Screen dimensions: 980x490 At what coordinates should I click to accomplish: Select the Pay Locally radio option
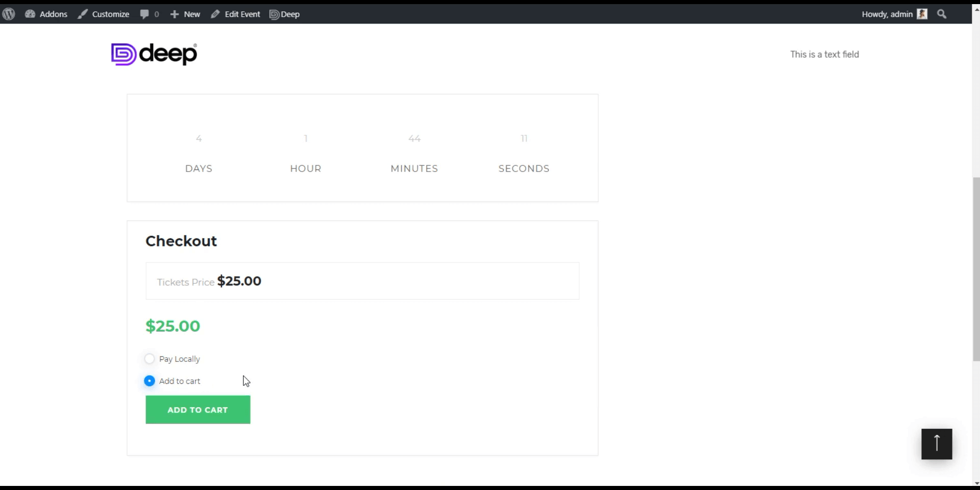(x=150, y=359)
